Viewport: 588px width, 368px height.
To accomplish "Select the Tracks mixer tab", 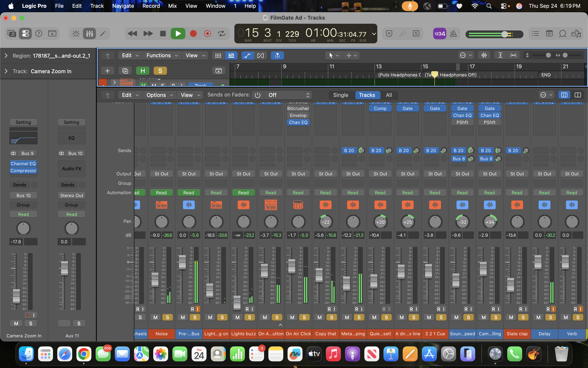I will (x=367, y=95).
